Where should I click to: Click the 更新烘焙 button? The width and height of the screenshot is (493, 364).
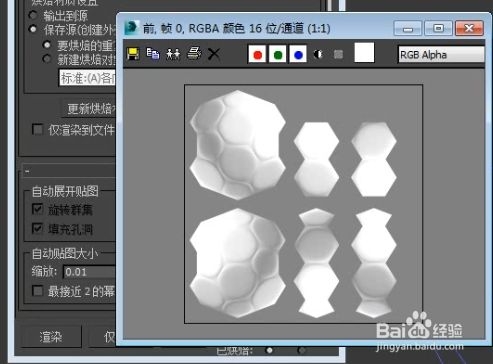pyautogui.click(x=89, y=109)
